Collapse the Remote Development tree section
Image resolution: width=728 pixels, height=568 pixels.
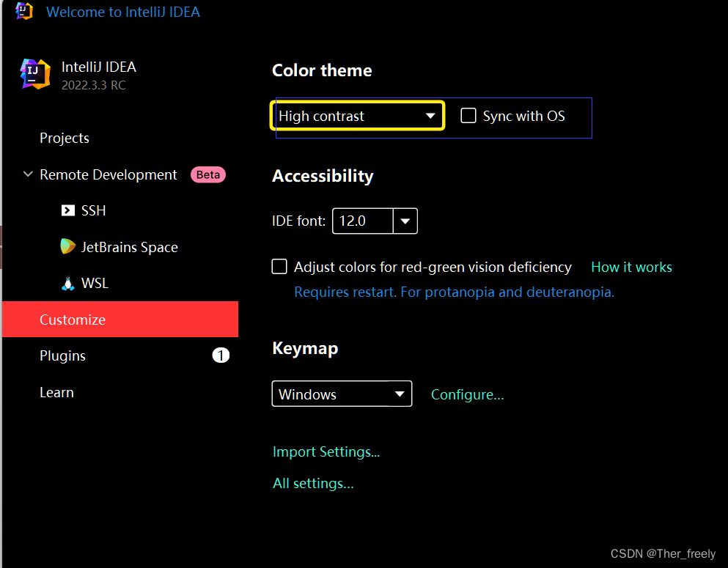pyautogui.click(x=28, y=174)
